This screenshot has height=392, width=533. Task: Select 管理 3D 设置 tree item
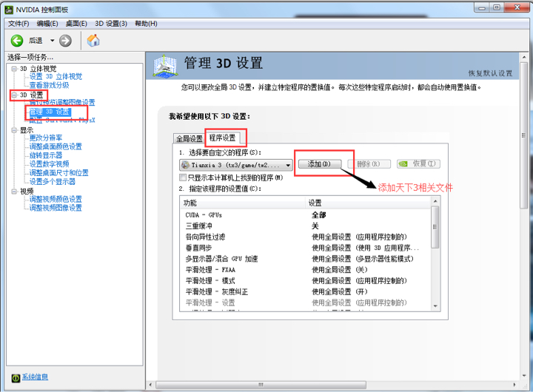[x=50, y=112]
